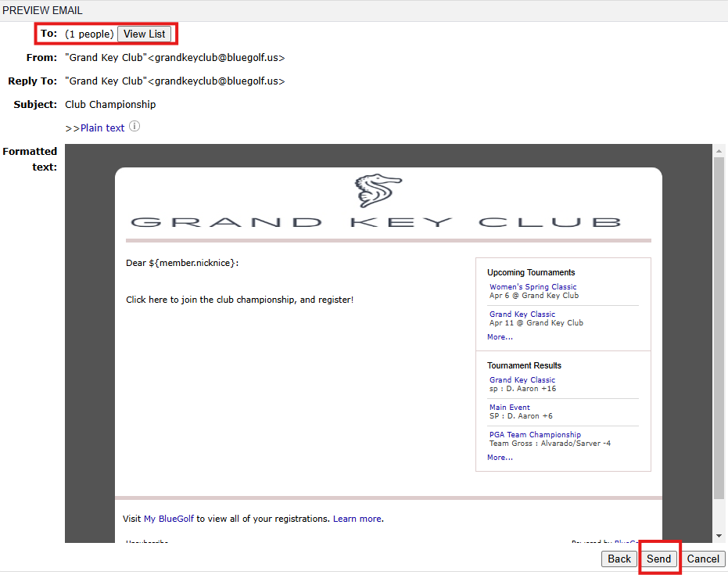This screenshot has height=575, width=728.
Task: Send the email
Action: tap(659, 559)
